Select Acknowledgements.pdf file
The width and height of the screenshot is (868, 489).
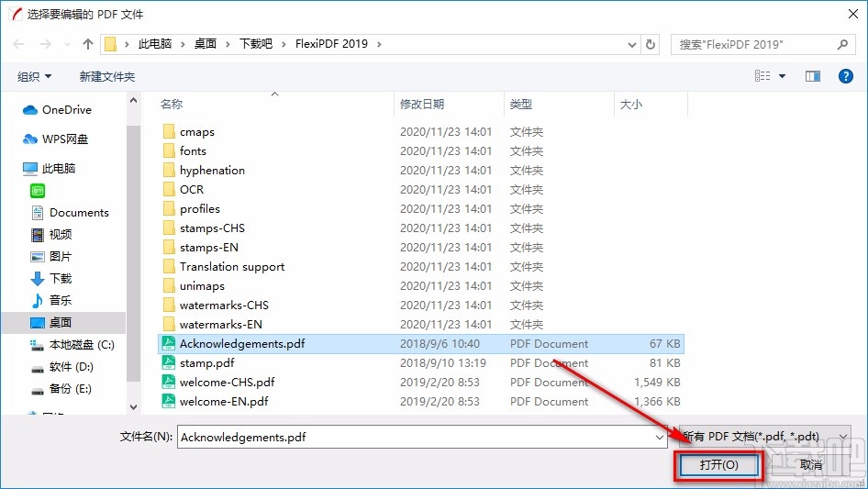[x=421, y=344]
